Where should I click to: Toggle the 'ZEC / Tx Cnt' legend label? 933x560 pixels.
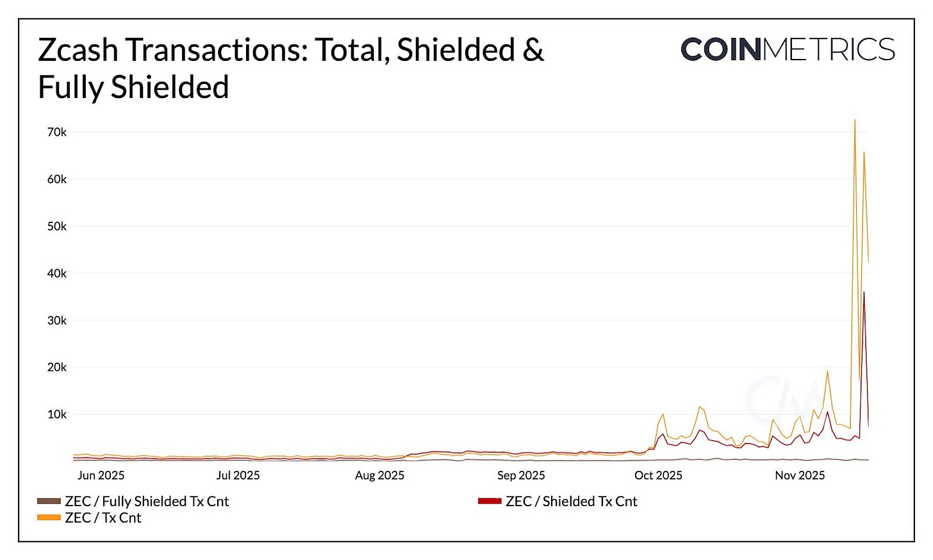pos(103,518)
